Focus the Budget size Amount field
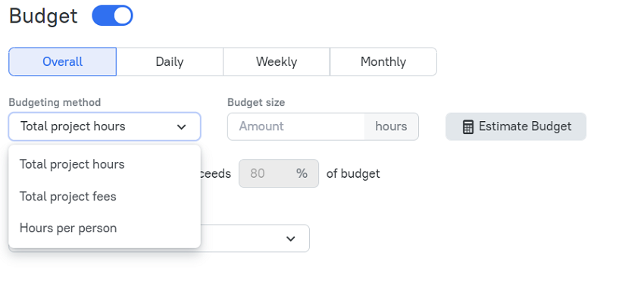The width and height of the screenshot is (644, 283). click(296, 126)
